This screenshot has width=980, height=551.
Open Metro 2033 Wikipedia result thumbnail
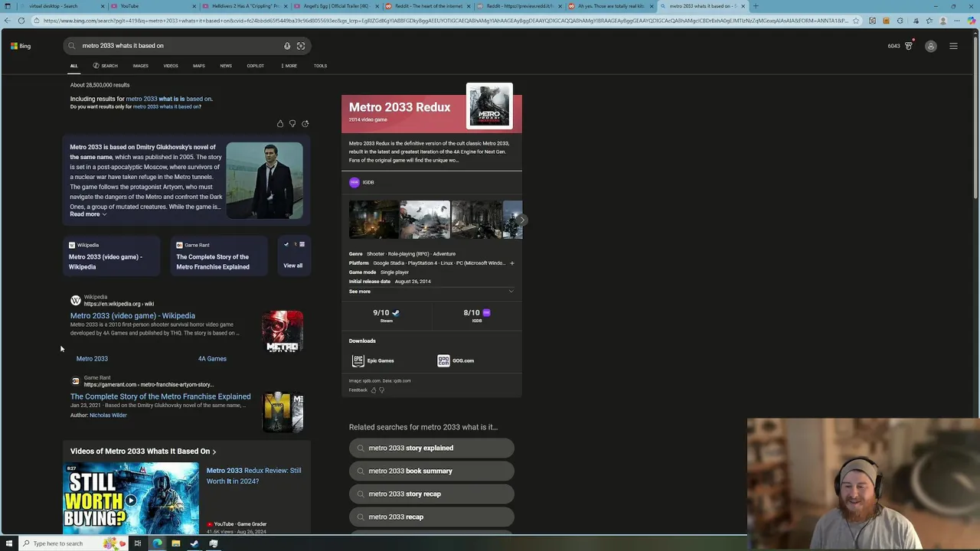283,331
